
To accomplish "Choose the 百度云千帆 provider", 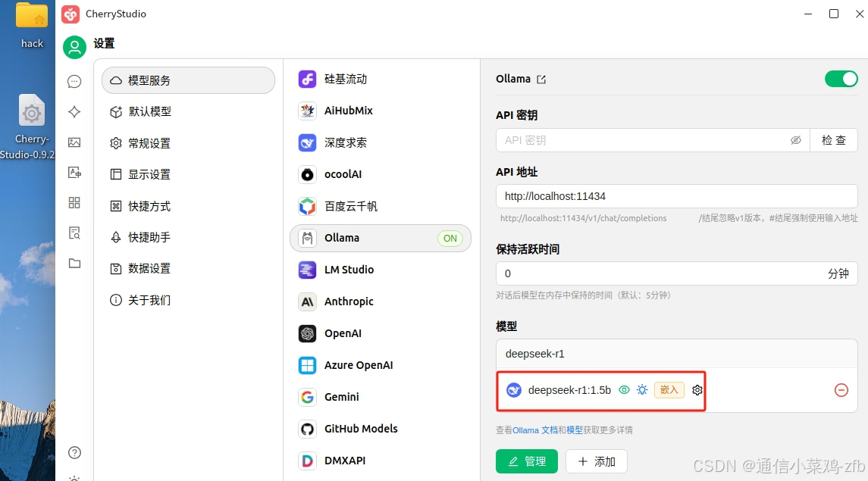I will pyautogui.click(x=381, y=206).
